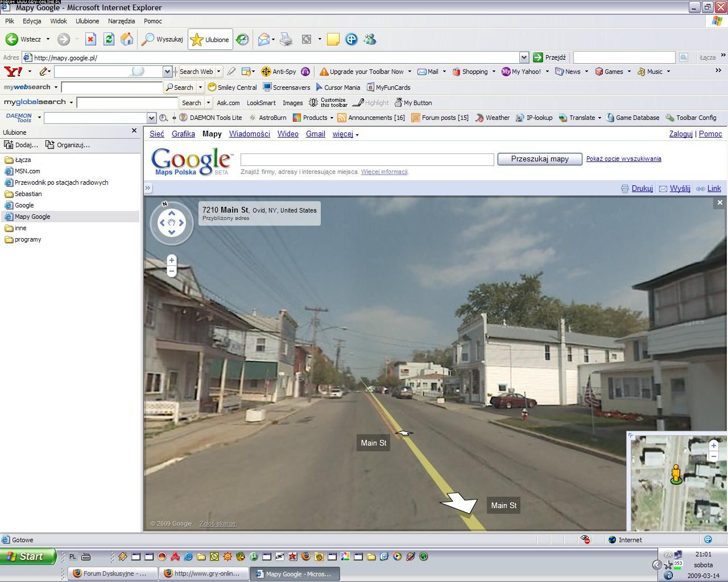The height and width of the screenshot is (582, 728).
Task: Click the Print icon in toolbar
Action: 286,39
